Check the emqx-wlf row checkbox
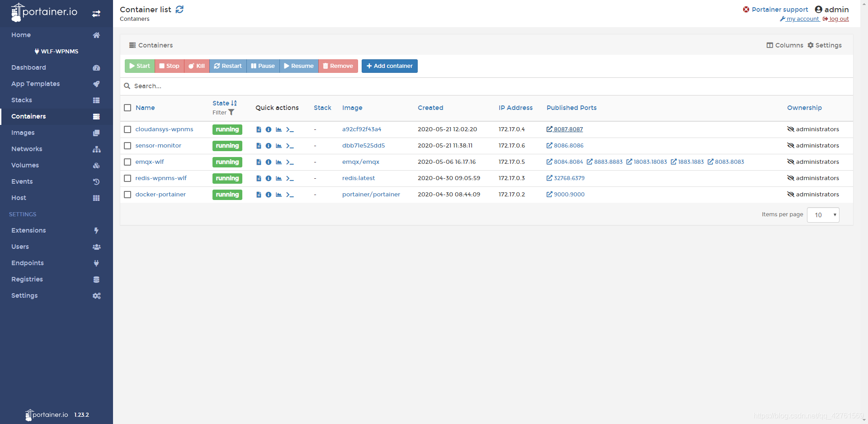This screenshot has width=868, height=424. coord(127,162)
